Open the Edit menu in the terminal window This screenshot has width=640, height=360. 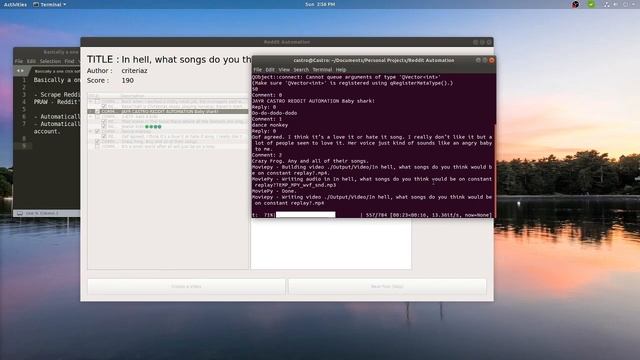point(270,70)
